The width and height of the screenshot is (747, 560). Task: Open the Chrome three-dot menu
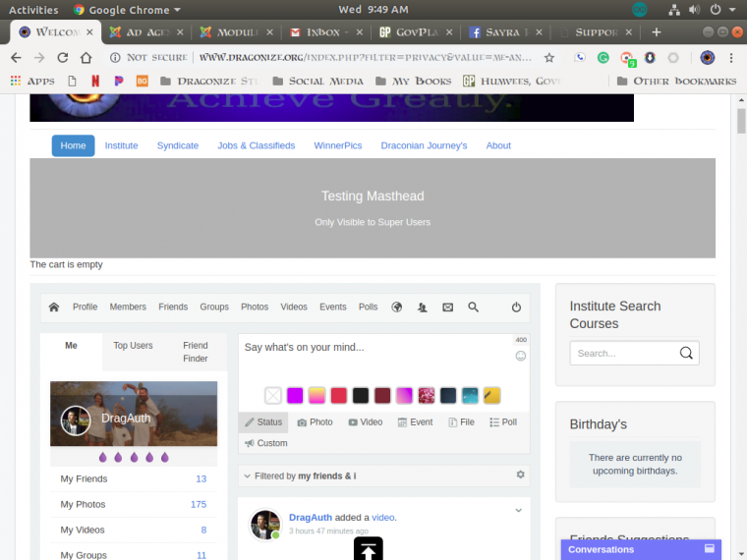(731, 58)
